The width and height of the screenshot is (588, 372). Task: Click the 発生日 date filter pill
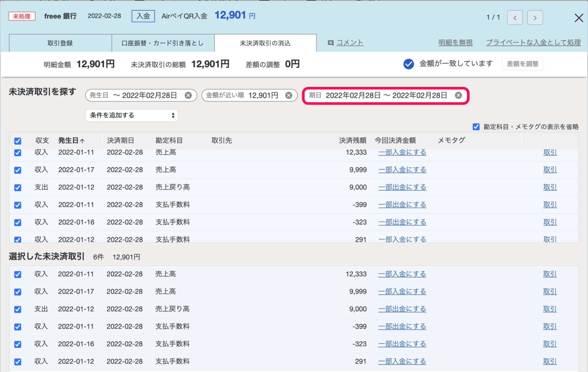coord(141,95)
